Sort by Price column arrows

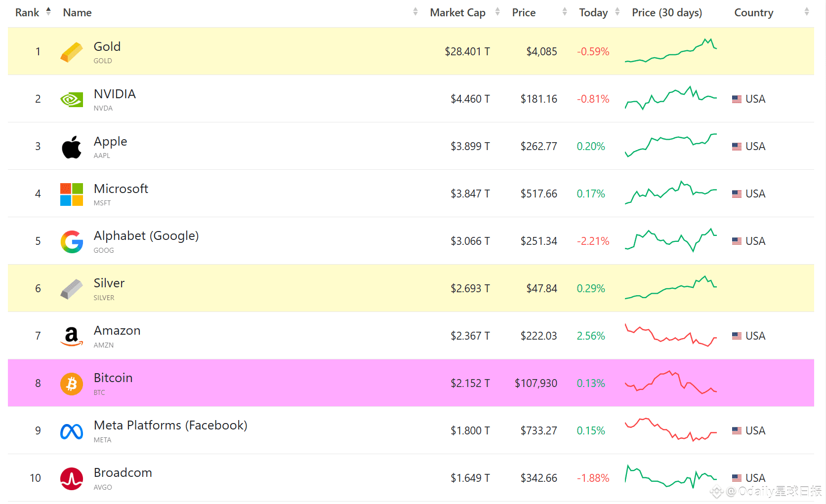pyautogui.click(x=565, y=12)
